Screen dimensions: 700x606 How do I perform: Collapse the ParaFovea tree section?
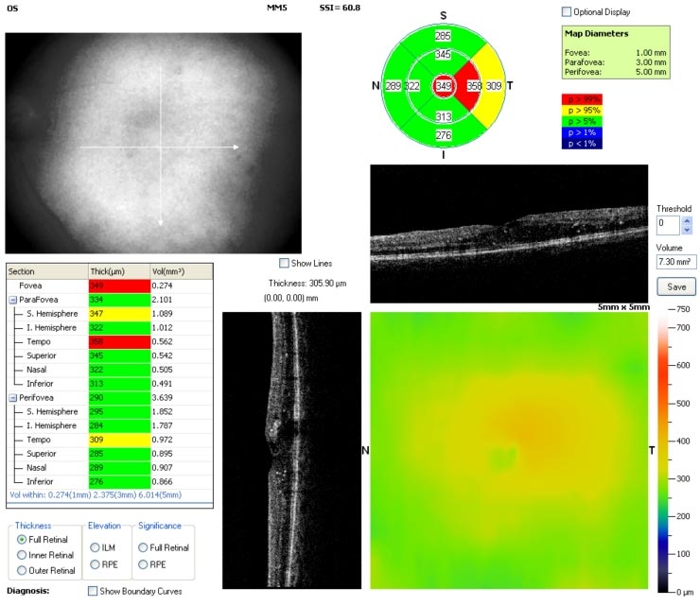[x=13, y=300]
